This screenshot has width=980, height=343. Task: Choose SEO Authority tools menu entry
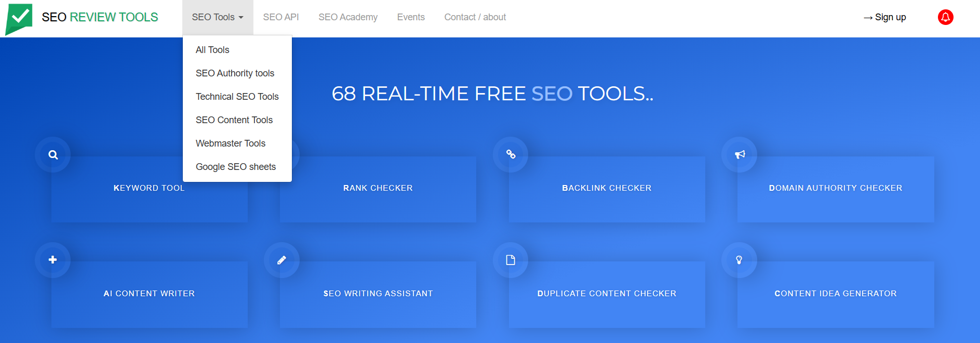click(x=235, y=73)
